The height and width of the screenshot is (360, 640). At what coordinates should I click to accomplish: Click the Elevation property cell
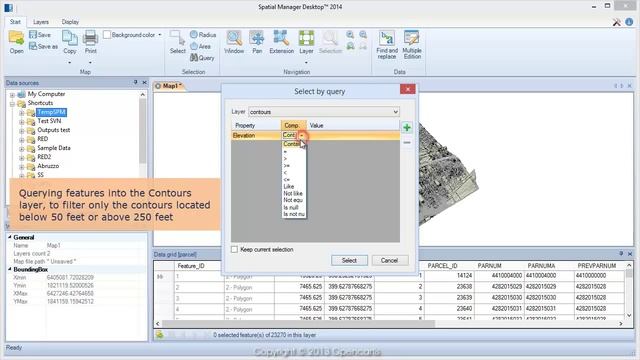(x=256, y=135)
